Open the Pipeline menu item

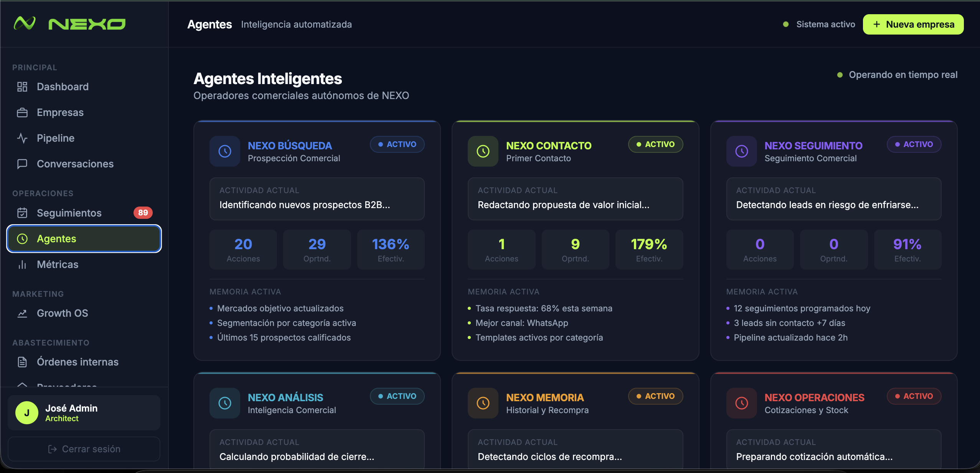click(84, 138)
